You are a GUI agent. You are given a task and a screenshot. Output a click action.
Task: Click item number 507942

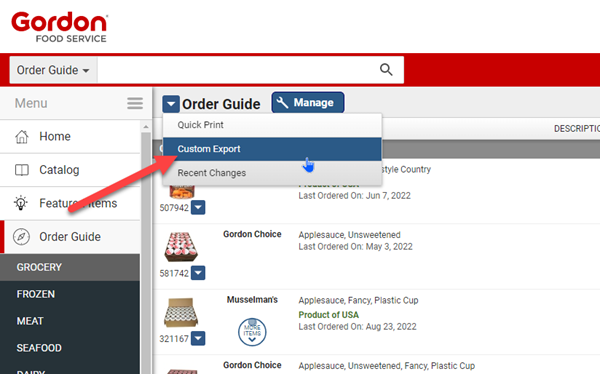click(x=174, y=208)
